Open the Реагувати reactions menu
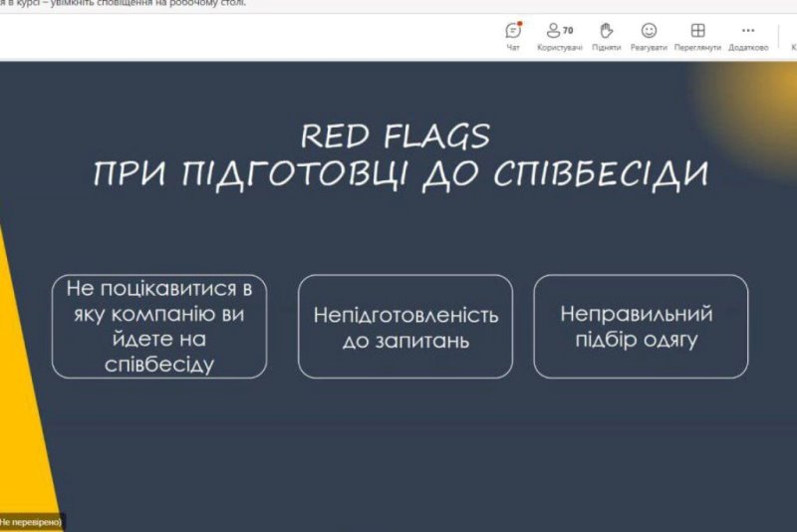Image resolution: width=797 pixels, height=532 pixels. tap(649, 37)
